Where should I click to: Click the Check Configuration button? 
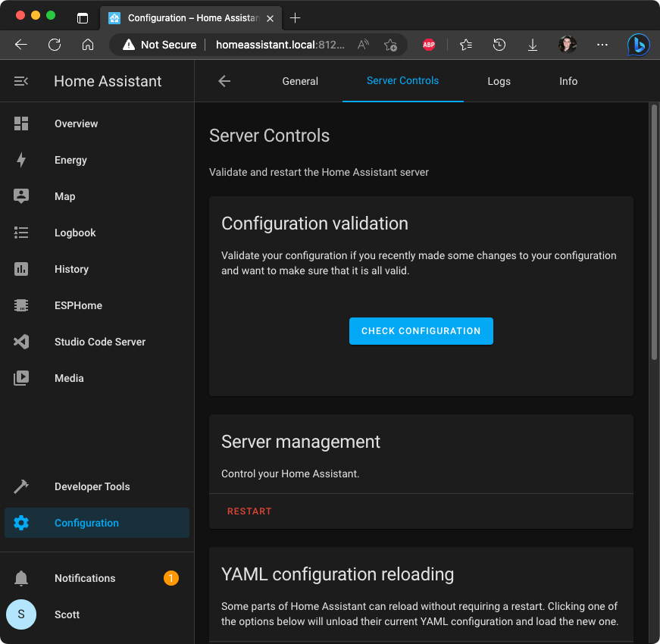421,331
